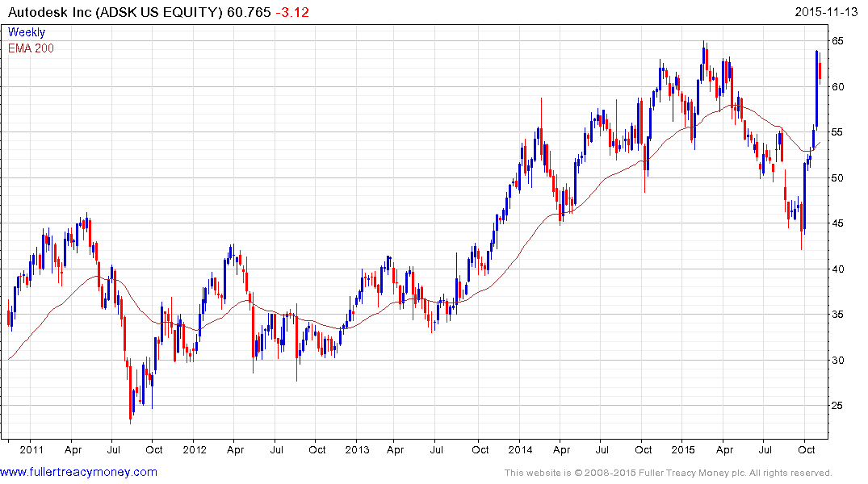Click the last price 60.765 value
868x484 pixels.
point(249,11)
